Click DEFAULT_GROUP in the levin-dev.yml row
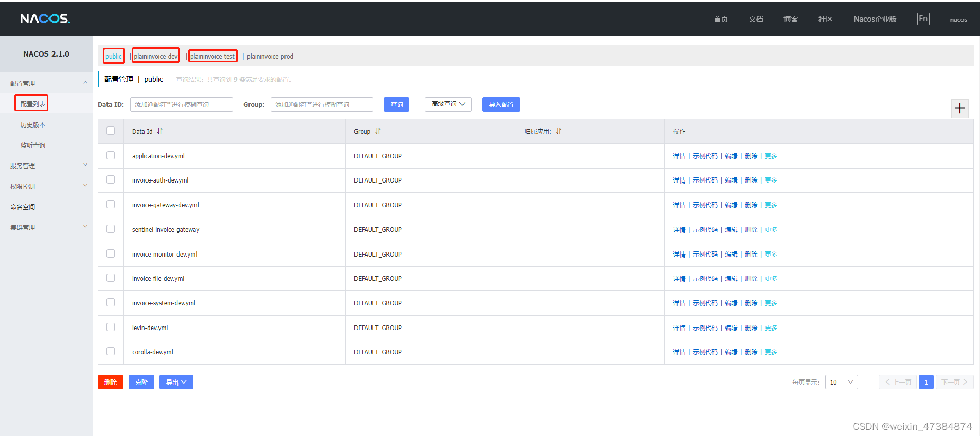The width and height of the screenshot is (980, 436). (378, 328)
